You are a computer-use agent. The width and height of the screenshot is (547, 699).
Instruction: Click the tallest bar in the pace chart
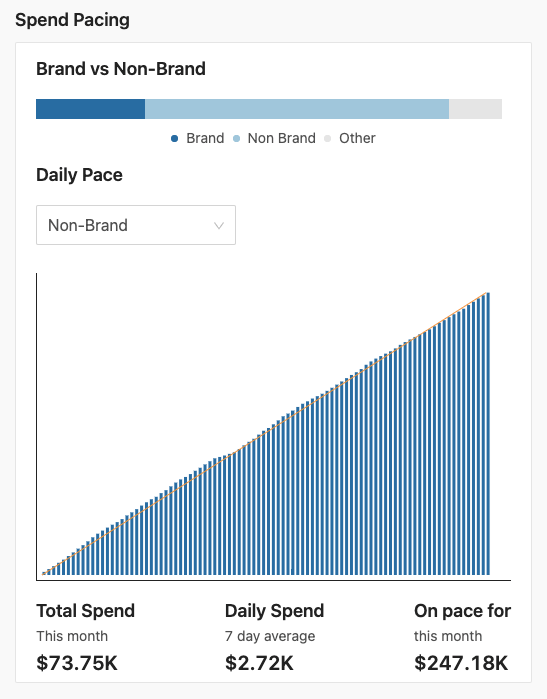(x=488, y=434)
